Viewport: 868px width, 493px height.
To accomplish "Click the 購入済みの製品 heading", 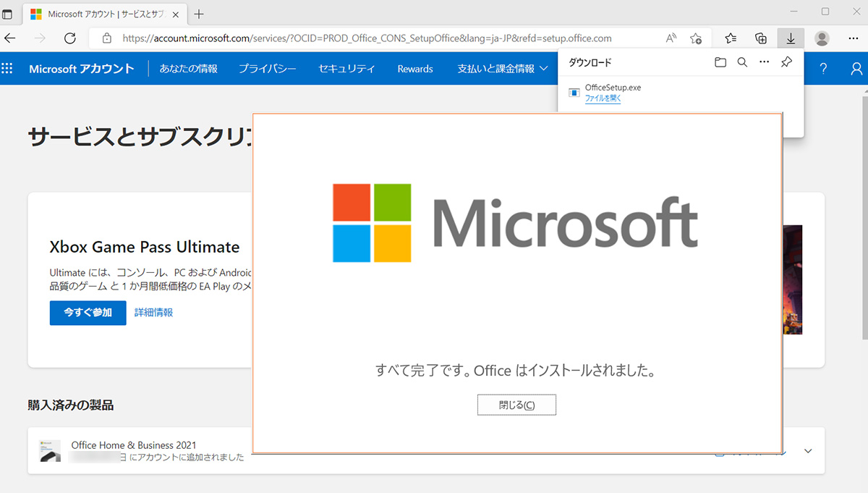I will click(71, 405).
